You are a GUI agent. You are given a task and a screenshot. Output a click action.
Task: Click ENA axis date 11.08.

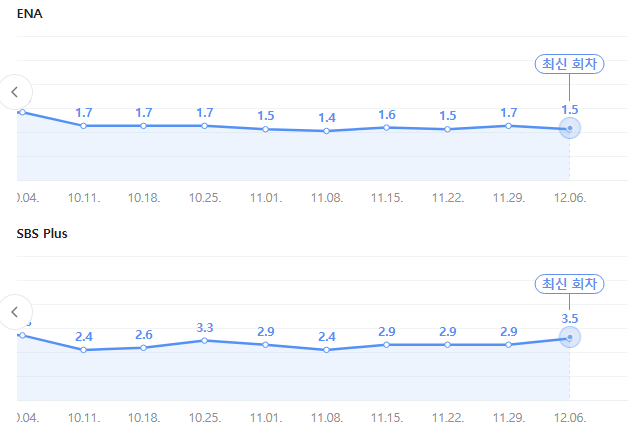tap(327, 198)
